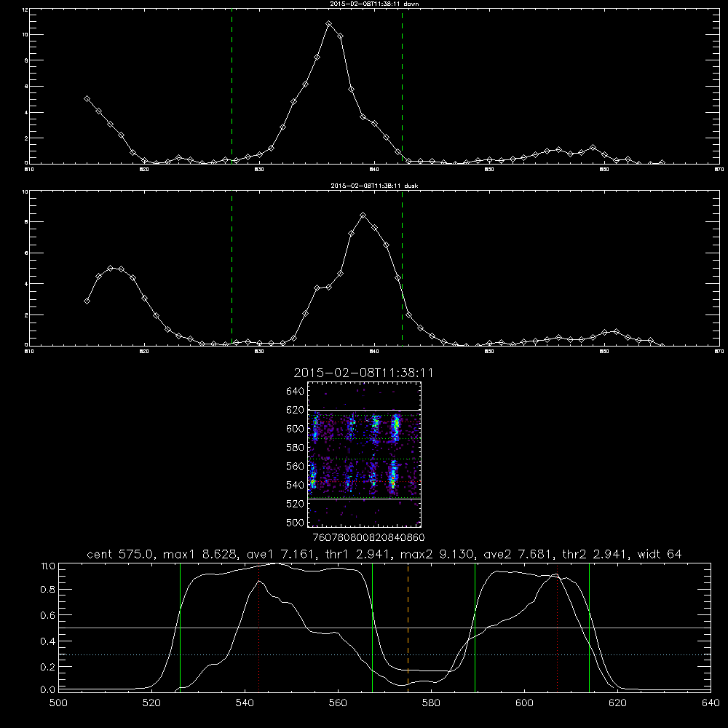Image resolution: width=728 pixels, height=728 pixels.
Task: Click the "580" x-axis label of bottom plot
Action: click(431, 703)
